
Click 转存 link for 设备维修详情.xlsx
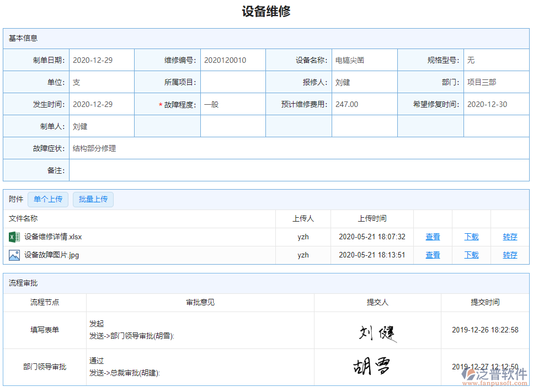tap(509, 237)
